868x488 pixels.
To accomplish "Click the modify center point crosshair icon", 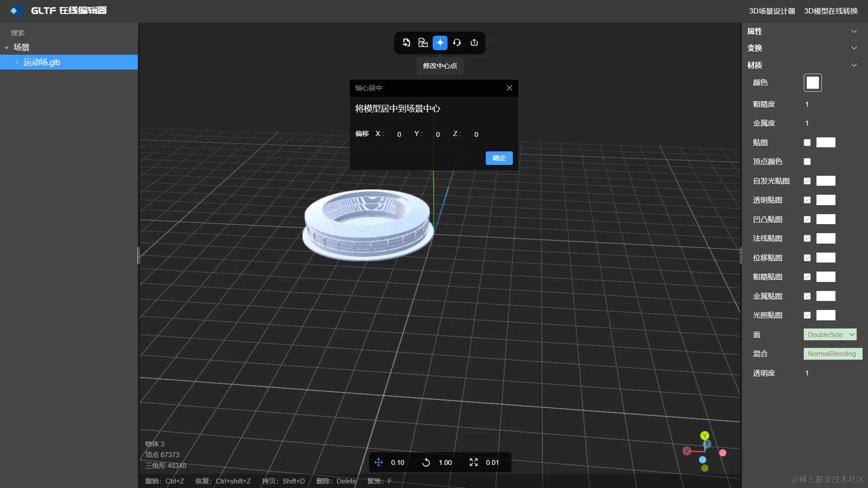I will pyautogui.click(x=440, y=42).
